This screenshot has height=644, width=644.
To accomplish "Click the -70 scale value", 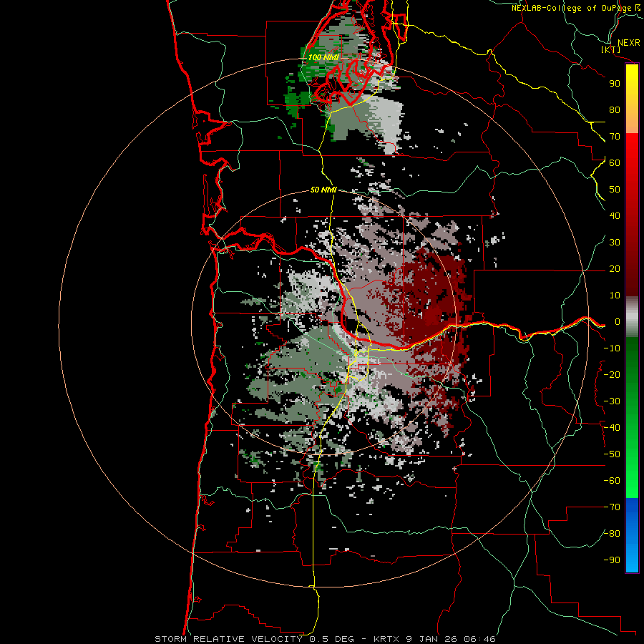I will [x=612, y=507].
